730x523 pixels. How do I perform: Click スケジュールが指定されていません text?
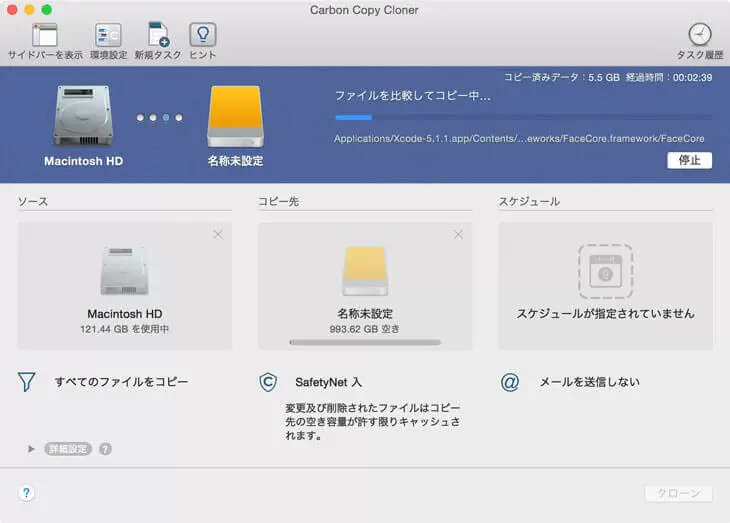[605, 313]
